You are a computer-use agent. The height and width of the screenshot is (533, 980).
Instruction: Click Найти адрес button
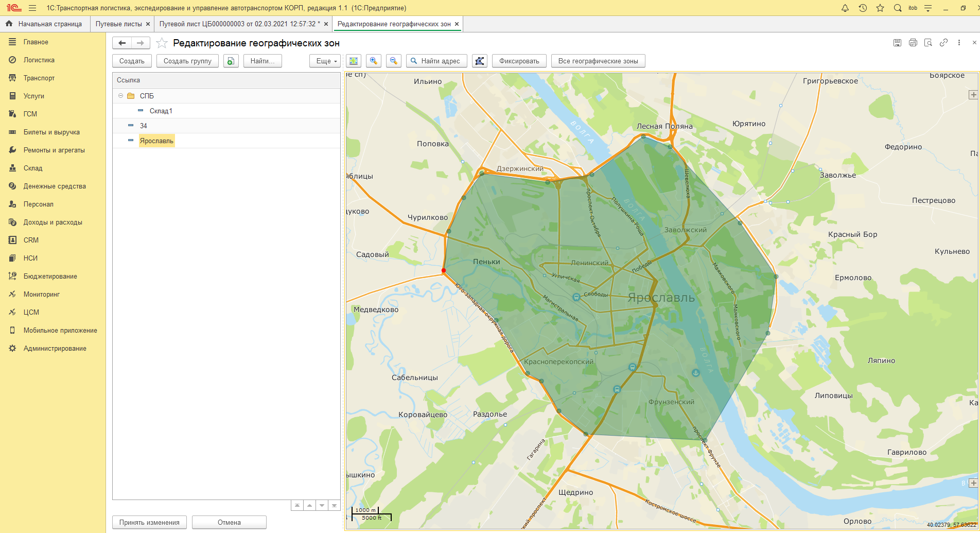coord(436,61)
